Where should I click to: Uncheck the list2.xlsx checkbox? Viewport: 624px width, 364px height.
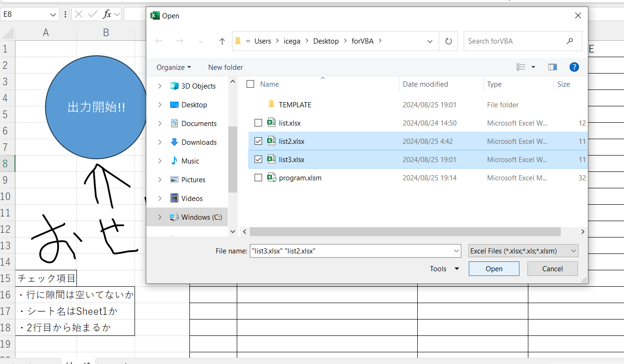point(258,141)
